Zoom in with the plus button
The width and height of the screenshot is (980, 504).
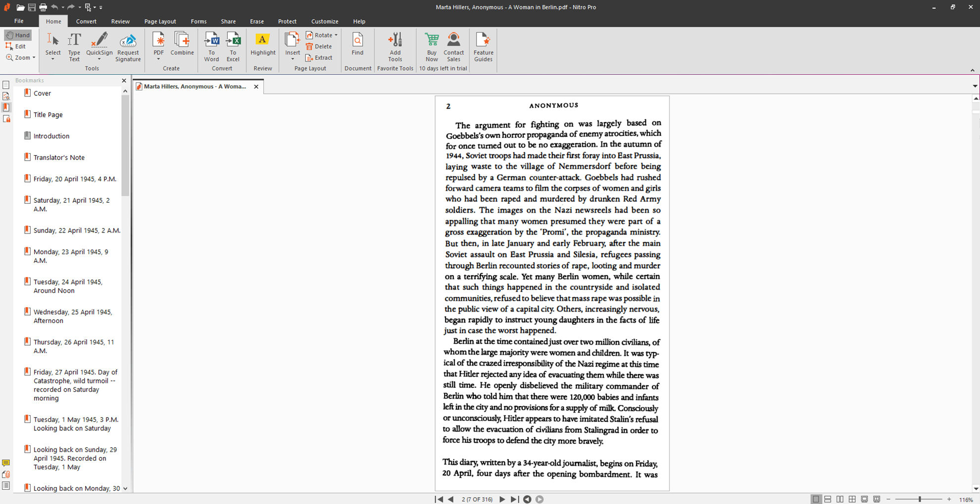tap(949, 500)
